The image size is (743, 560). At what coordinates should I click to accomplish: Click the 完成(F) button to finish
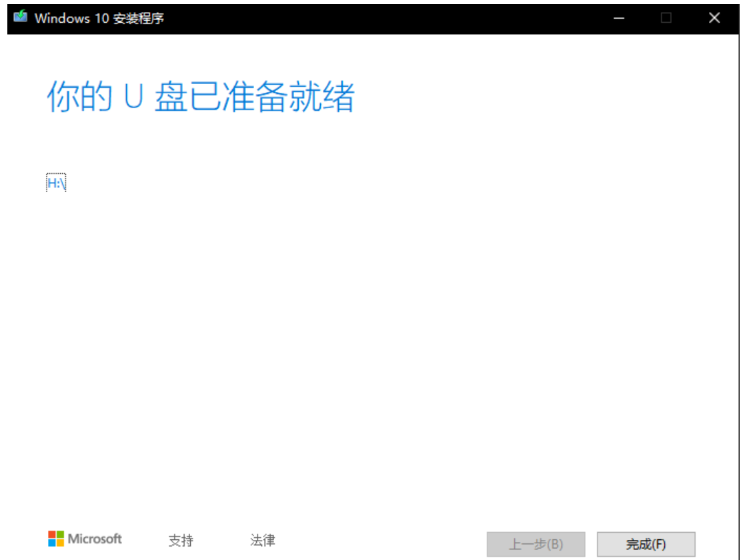[646, 544]
